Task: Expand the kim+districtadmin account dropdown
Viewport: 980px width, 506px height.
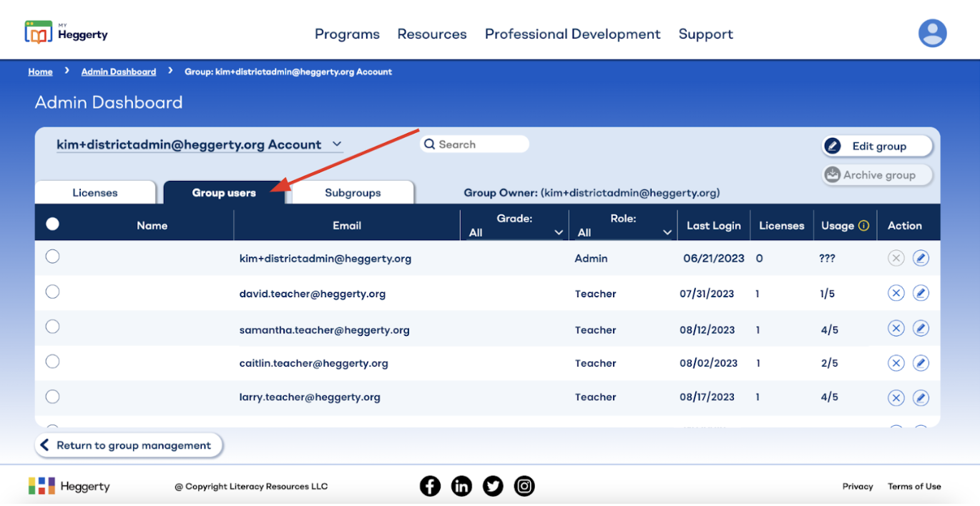Action: 336,144
